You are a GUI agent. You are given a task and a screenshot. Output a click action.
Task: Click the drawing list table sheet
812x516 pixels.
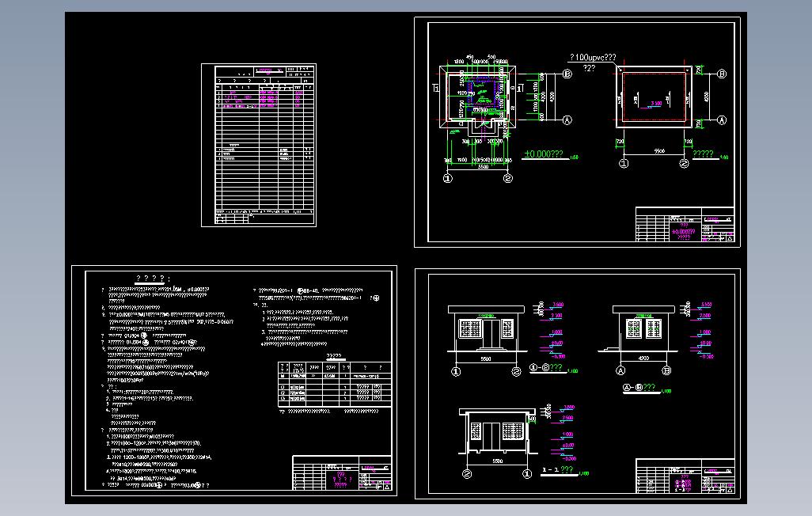pos(259,145)
